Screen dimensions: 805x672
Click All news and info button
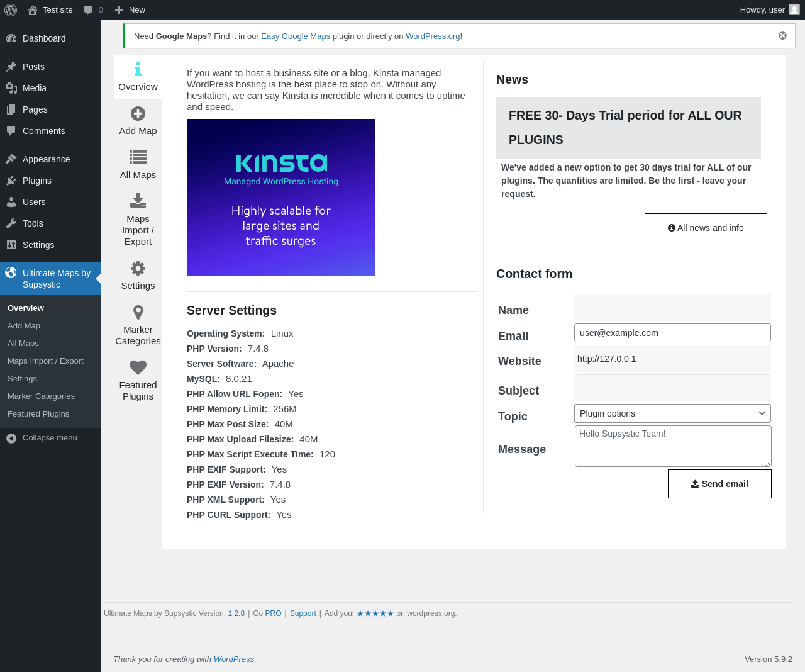point(706,228)
